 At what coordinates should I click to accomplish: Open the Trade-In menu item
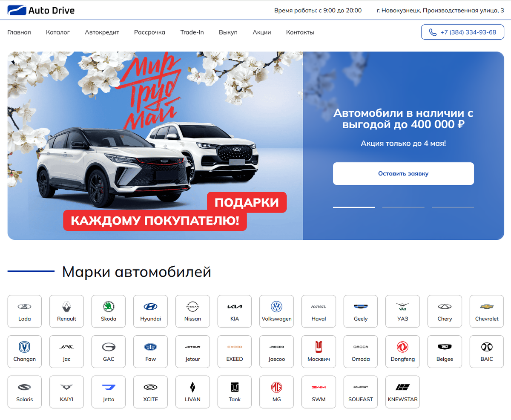pyautogui.click(x=192, y=32)
